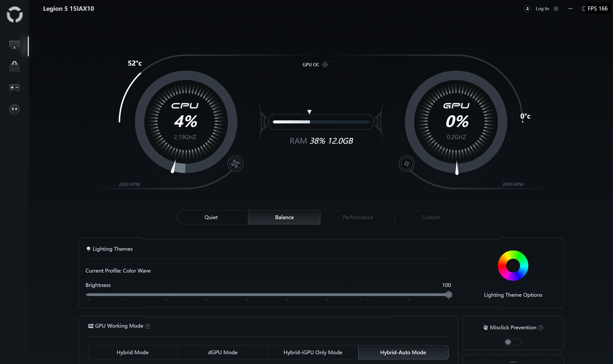Open the Legion Space logo home
Screen dimensions: 613x364
[x=15, y=15]
